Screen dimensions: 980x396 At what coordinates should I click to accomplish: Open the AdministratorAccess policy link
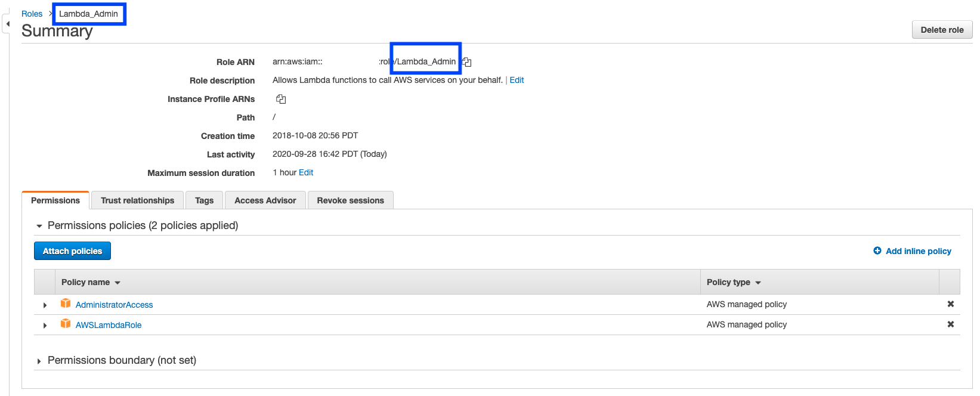pos(114,305)
